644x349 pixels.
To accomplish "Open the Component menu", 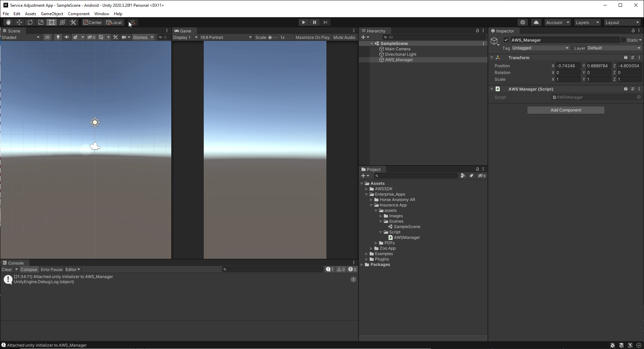I will 79,14.
